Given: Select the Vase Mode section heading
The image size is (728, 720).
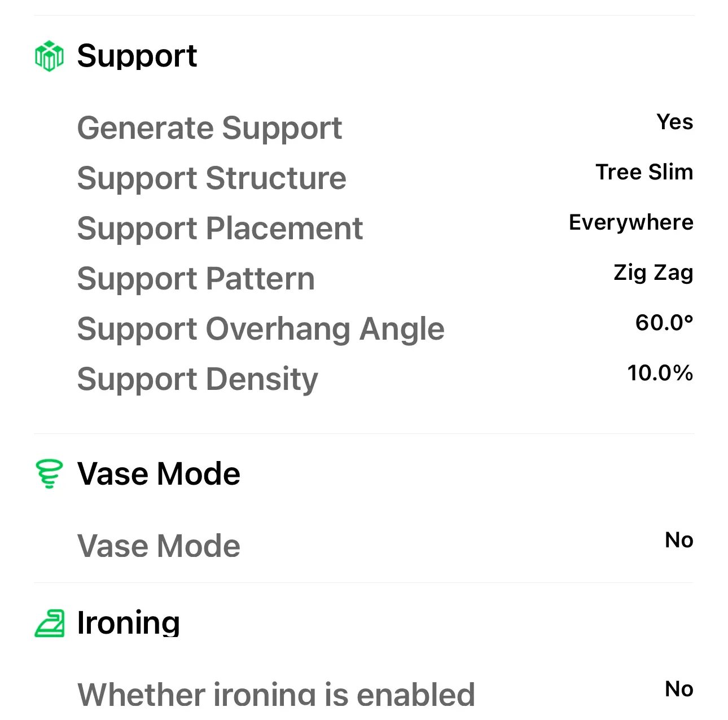Looking at the screenshot, I should (x=159, y=473).
